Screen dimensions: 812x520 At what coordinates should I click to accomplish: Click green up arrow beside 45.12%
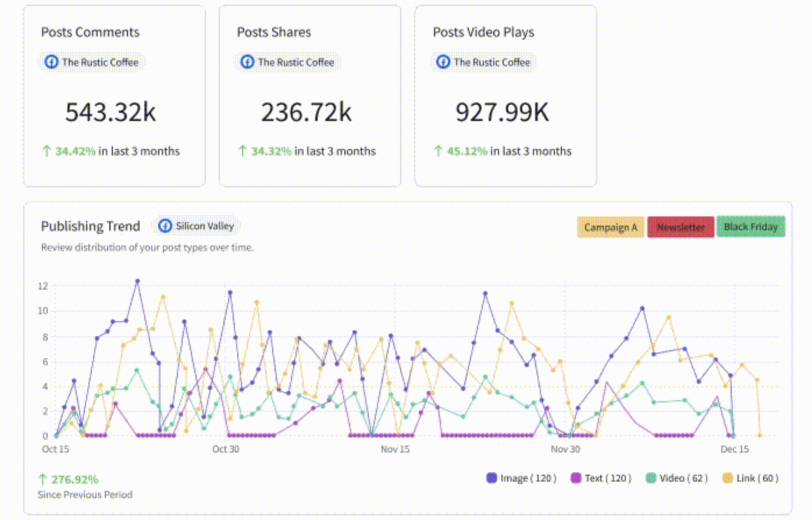pos(439,151)
